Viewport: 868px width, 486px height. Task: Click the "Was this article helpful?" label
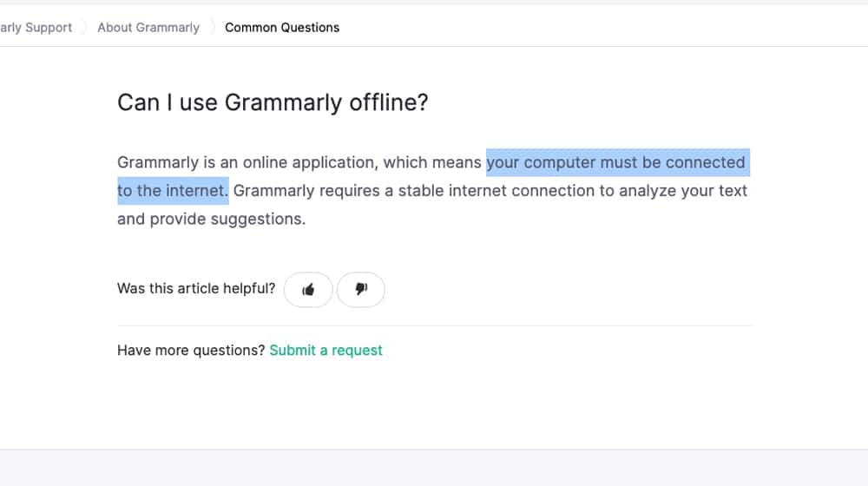coord(196,289)
